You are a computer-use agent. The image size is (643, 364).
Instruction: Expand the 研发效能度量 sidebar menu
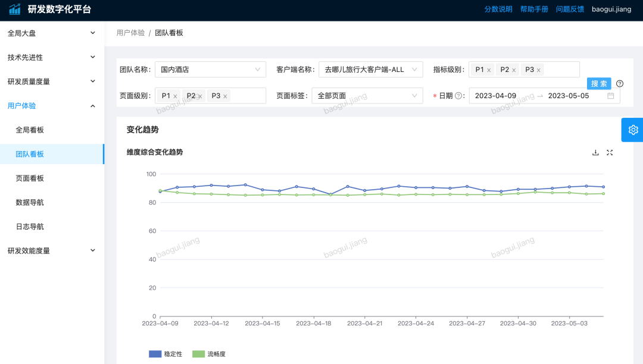[52, 250]
